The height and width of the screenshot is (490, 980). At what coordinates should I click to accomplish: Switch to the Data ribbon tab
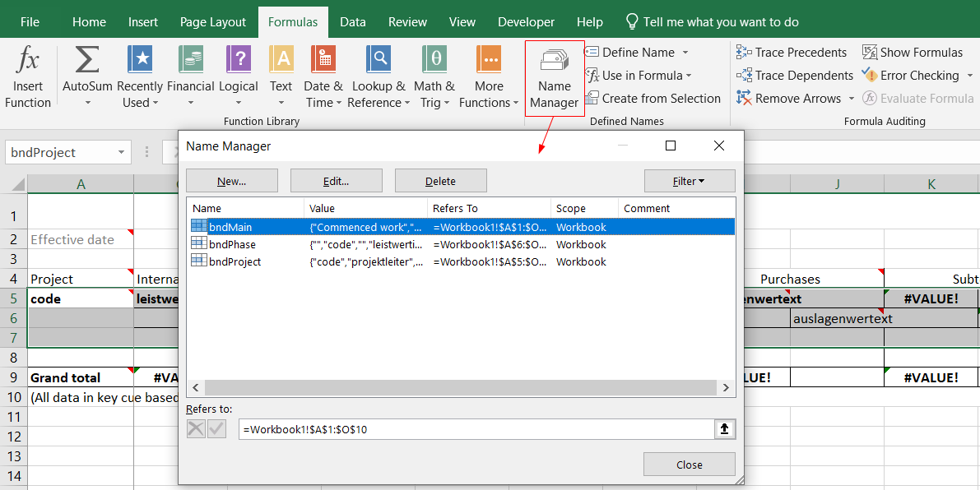[x=353, y=22]
